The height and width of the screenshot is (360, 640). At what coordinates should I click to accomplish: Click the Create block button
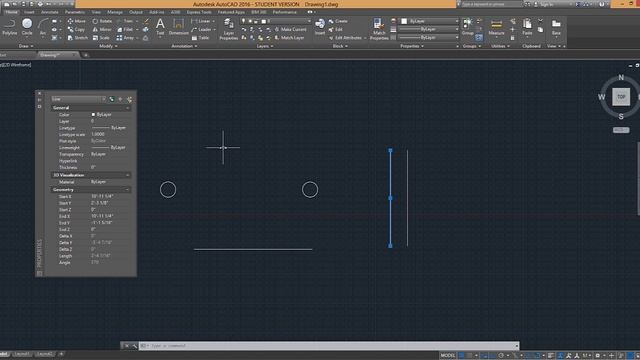(338, 21)
